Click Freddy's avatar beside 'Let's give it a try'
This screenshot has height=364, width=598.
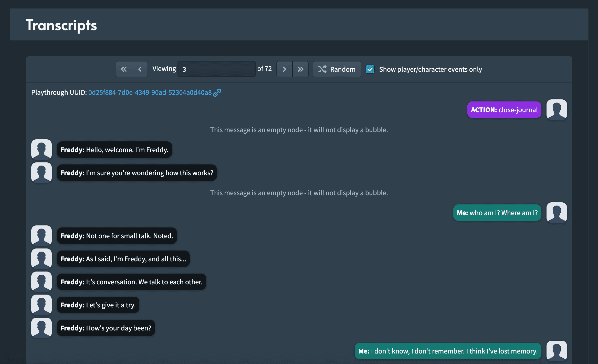click(x=41, y=305)
